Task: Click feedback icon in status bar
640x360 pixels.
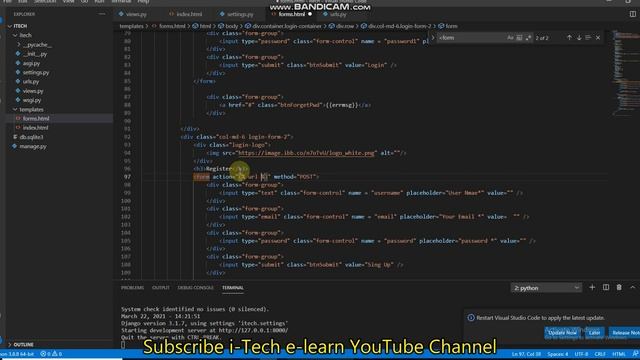Action: [x=635, y=354]
